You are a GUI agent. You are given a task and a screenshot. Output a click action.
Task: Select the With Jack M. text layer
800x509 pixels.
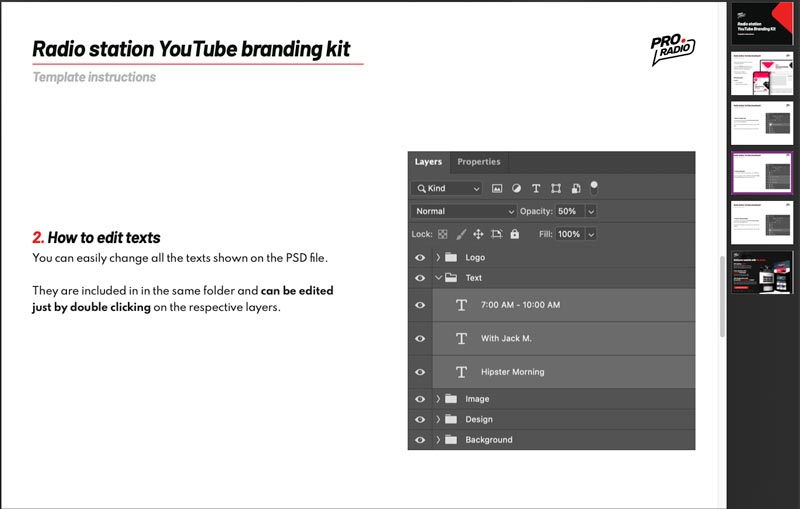pos(506,339)
